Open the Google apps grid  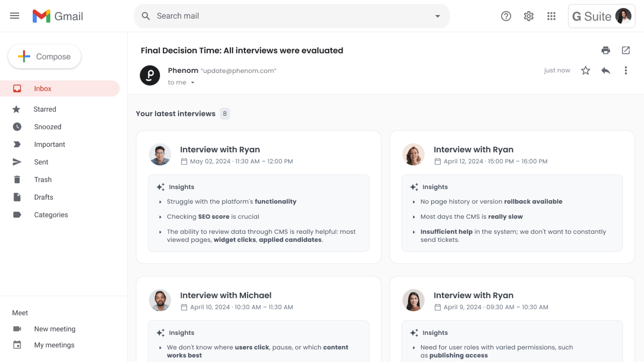(551, 16)
